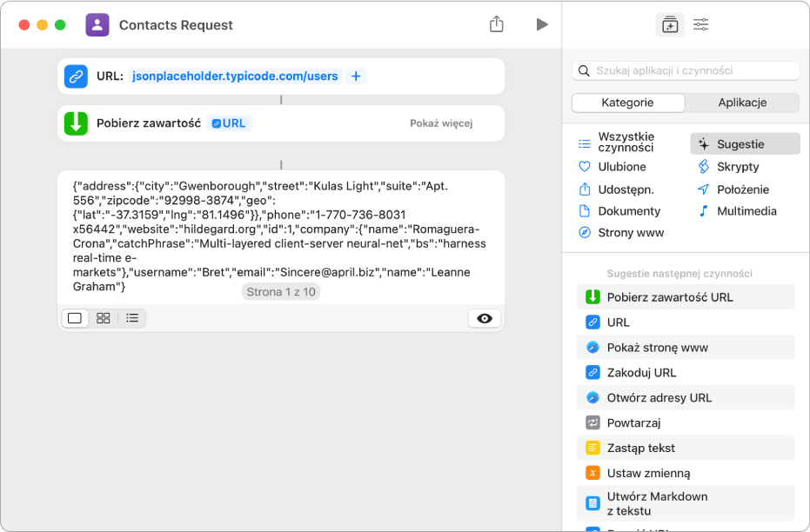The image size is (810, 532).
Task: Expand Pokaż więcej options
Action: tap(441, 123)
